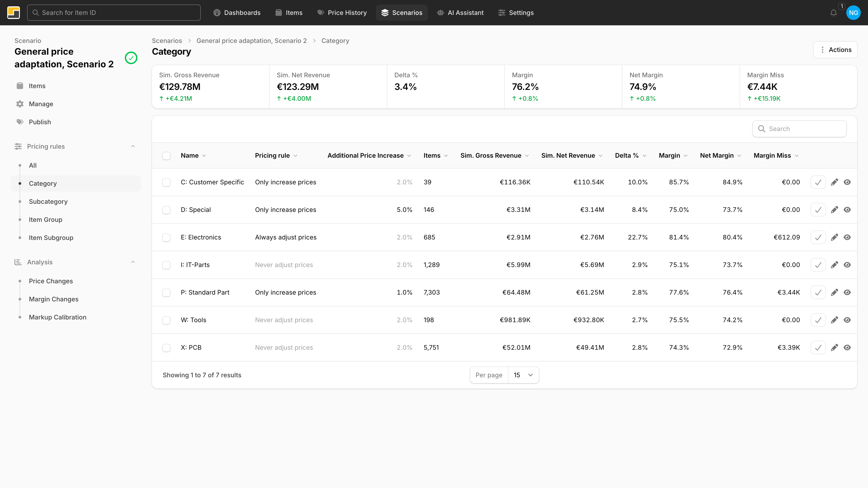Click the eye view icon for D: Special

847,210
